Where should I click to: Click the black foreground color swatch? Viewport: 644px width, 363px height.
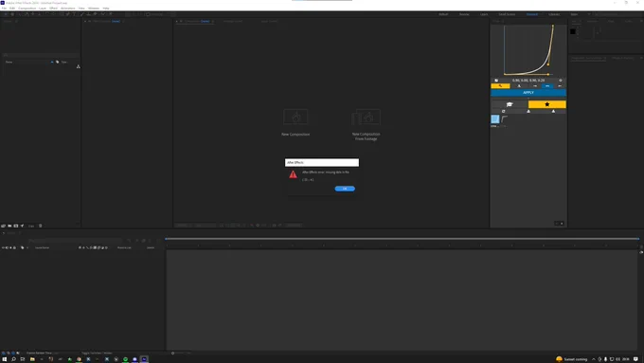pyautogui.click(x=573, y=31)
